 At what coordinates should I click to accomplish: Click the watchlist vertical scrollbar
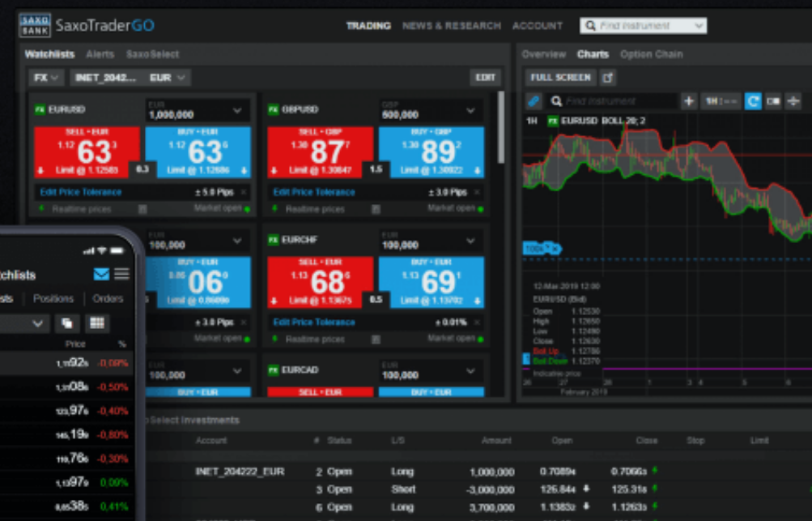[x=501, y=127]
